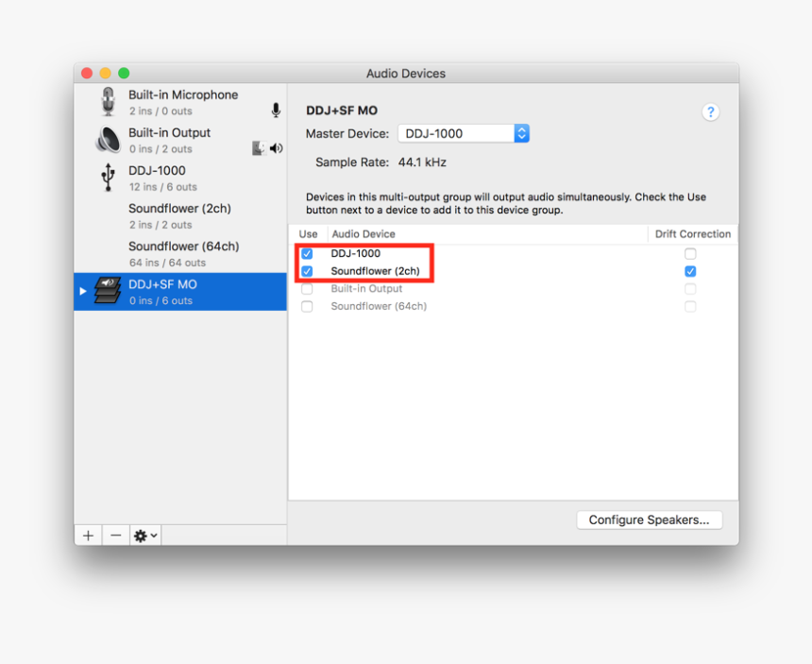The width and height of the screenshot is (812, 664).
Task: Click the Soundflower (64ch) row name in table
Action: (379, 306)
